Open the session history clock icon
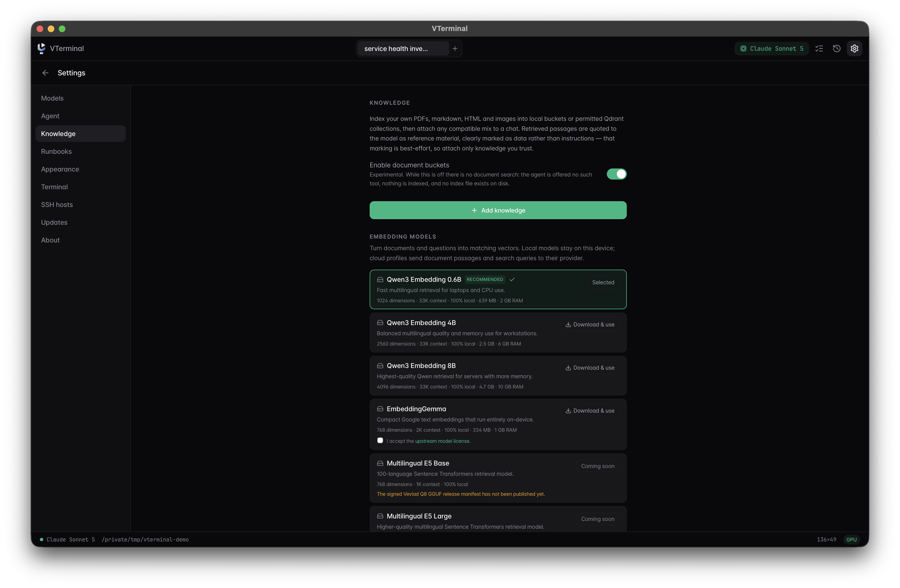 [837, 48]
